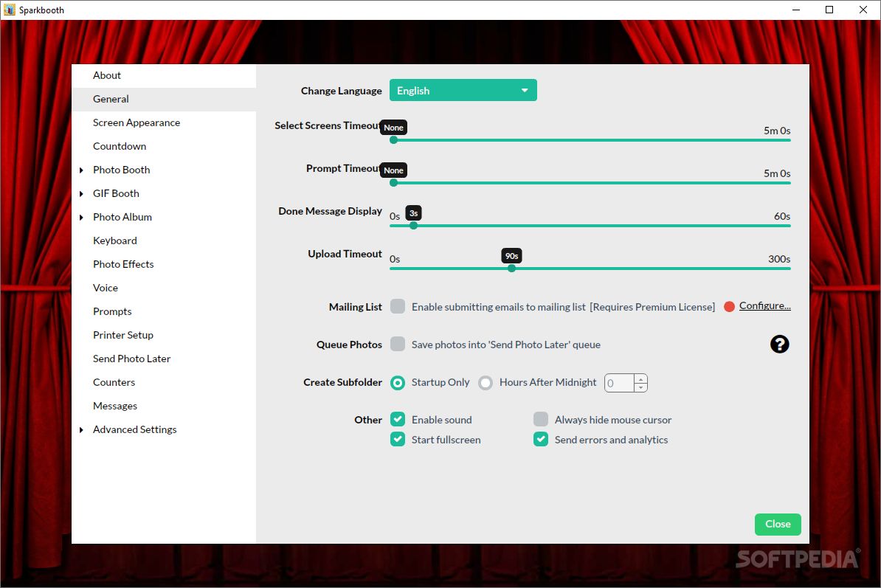Decrease the Hours After Midnight stepper
The width and height of the screenshot is (881, 588).
pyautogui.click(x=640, y=387)
